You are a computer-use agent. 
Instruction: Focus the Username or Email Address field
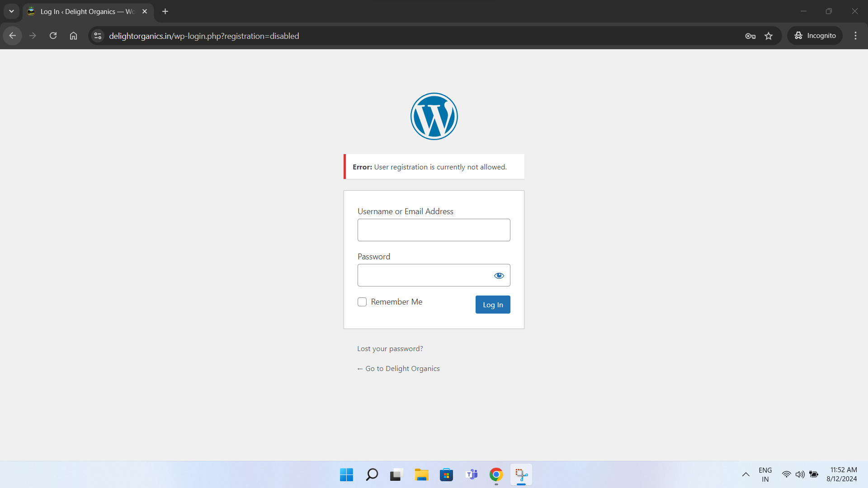[x=434, y=230]
